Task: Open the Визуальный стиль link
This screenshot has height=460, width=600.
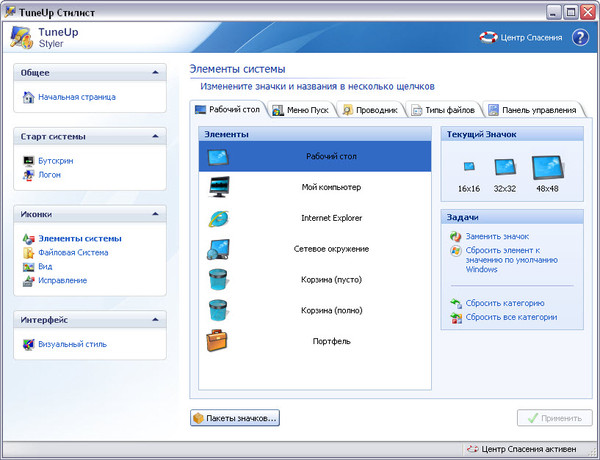Action: click(72, 344)
